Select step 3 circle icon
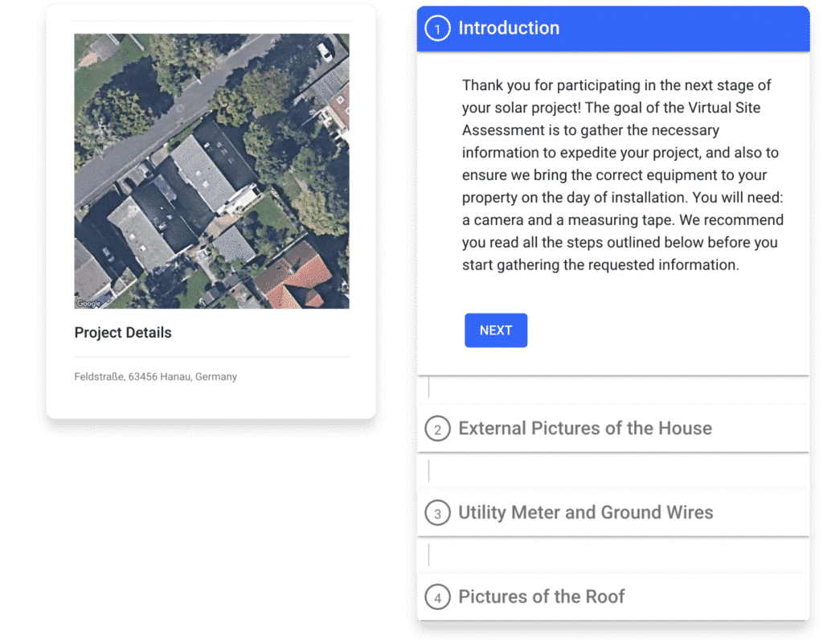Viewport: 823px width, 644px height. click(x=437, y=513)
